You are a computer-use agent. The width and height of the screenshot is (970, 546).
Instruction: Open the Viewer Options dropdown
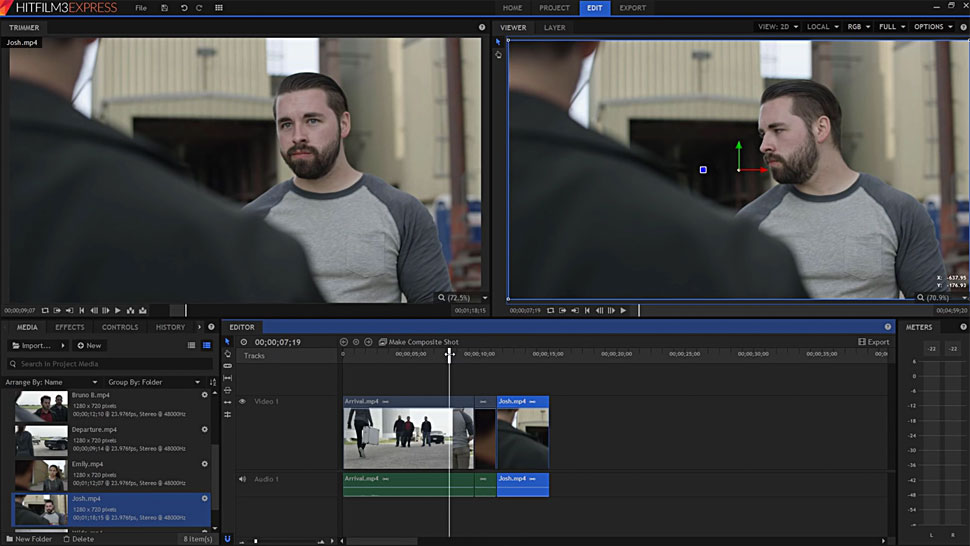coord(933,27)
